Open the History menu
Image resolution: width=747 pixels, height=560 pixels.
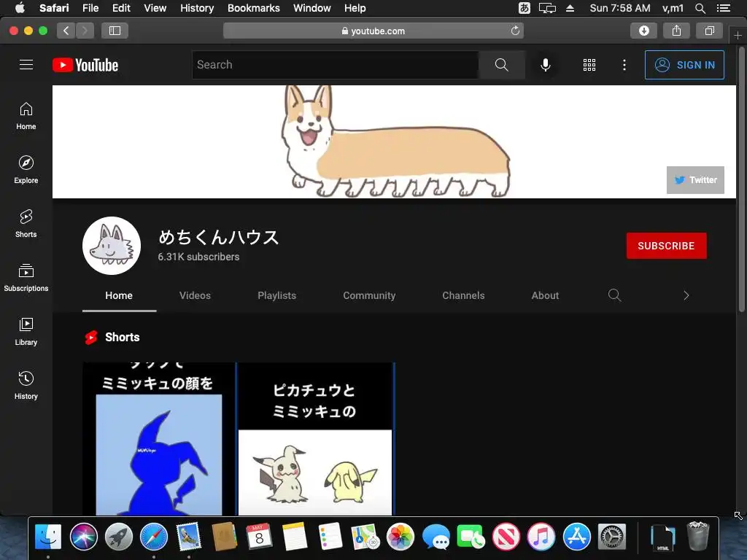197,8
